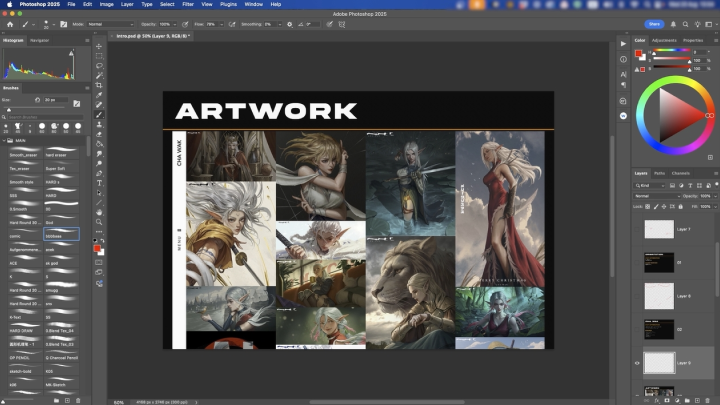Screen dimensions: 720x405
Task: Click the Share button
Action: coord(654,24)
